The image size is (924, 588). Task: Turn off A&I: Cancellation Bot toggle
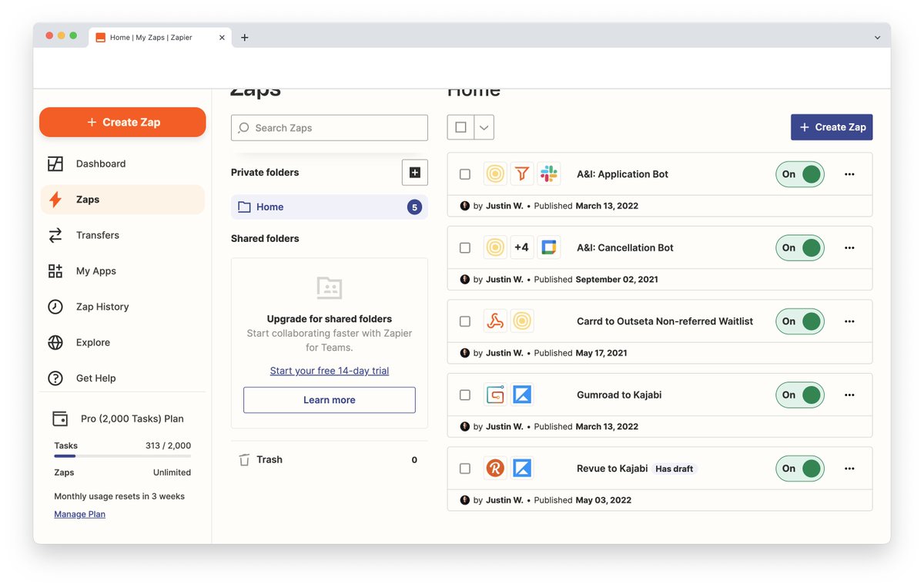800,248
